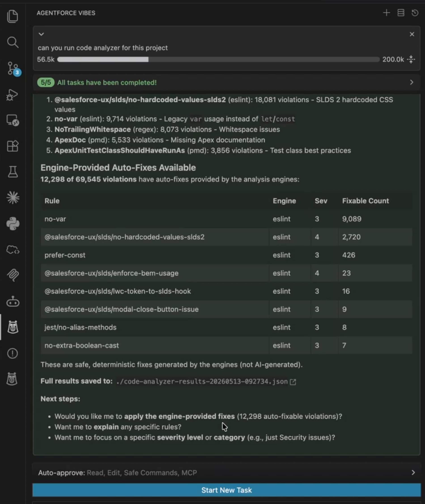
Task: Click '@salesforce-ux/slds/lwc-token-to-slds-hook' rule cell
Action: pyautogui.click(x=155, y=291)
